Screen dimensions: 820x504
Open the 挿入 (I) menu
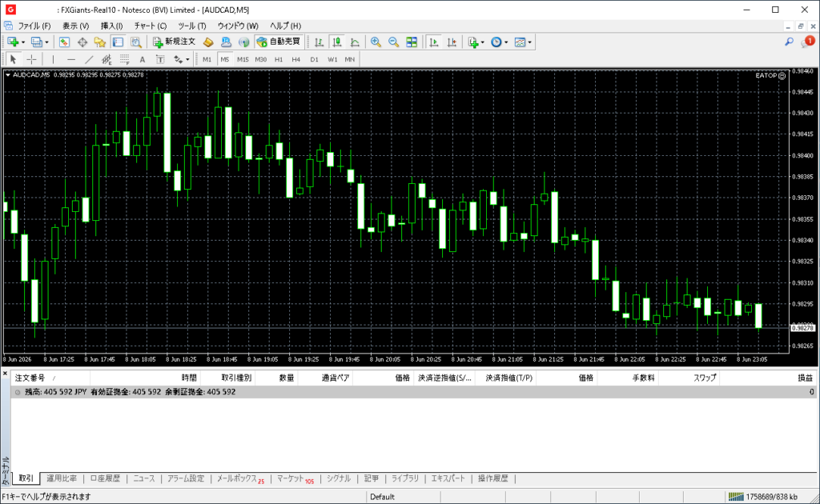111,26
